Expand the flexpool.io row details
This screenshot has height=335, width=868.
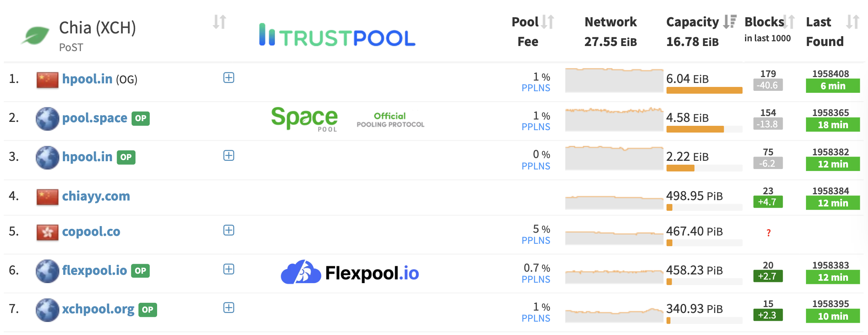(229, 269)
